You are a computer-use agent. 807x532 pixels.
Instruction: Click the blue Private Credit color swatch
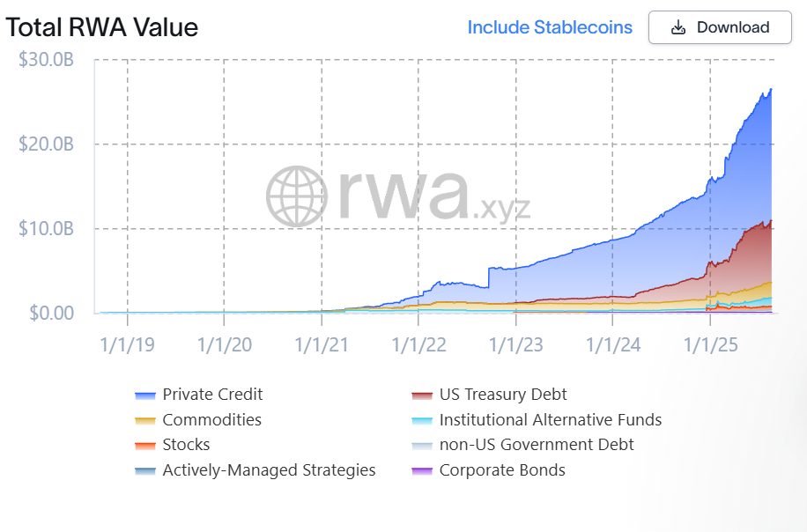(x=145, y=395)
